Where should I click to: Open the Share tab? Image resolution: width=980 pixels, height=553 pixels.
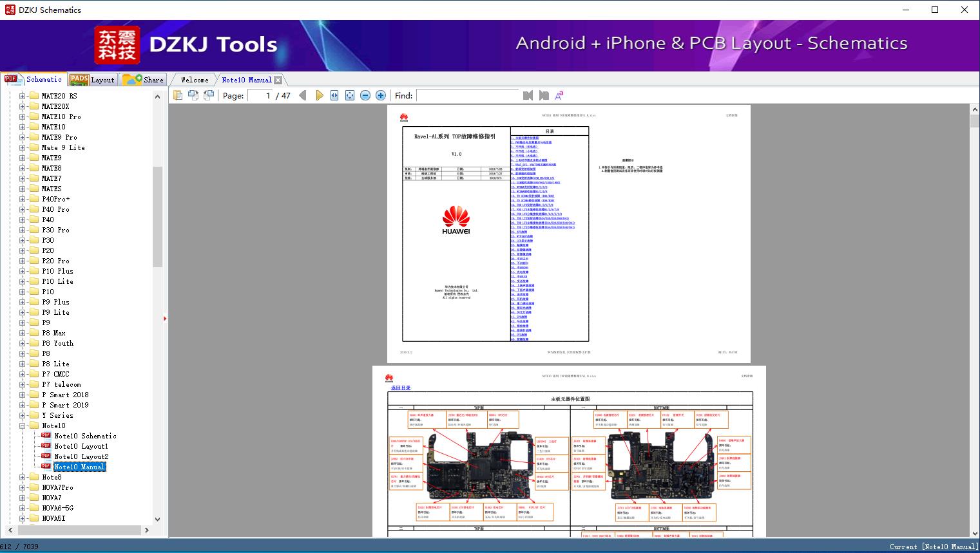click(x=143, y=80)
